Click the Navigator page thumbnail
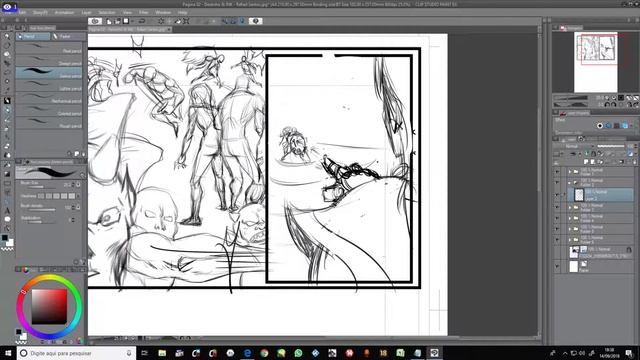 (596, 62)
